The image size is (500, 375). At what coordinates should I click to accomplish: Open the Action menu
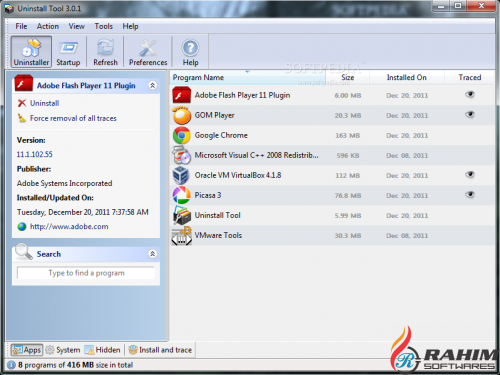click(48, 26)
